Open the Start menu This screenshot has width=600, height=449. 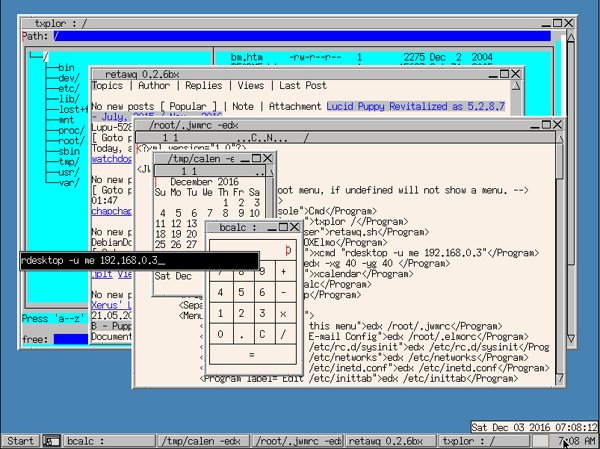21,441
